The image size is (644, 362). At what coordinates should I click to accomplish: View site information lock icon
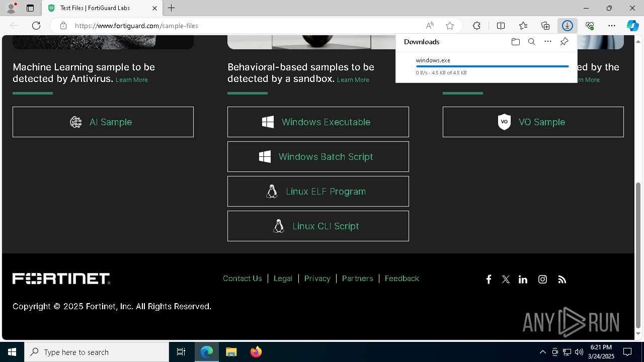click(x=63, y=26)
